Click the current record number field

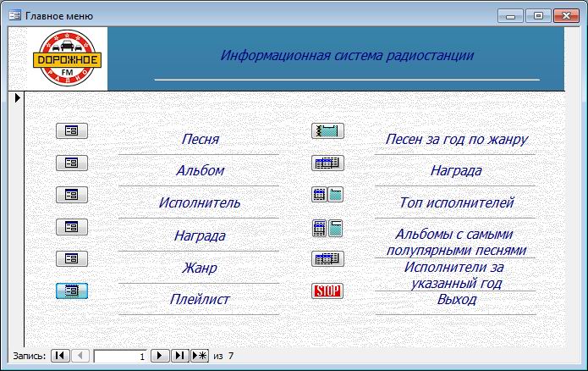pos(120,357)
